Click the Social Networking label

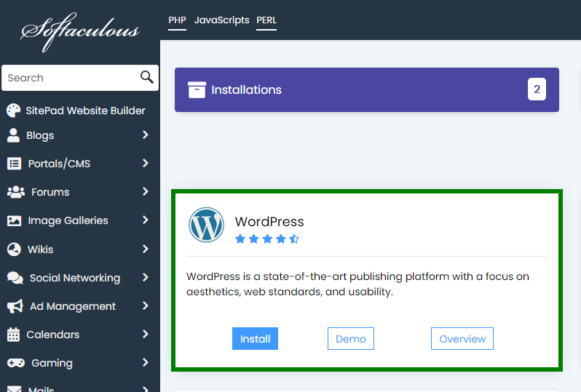[x=75, y=278]
